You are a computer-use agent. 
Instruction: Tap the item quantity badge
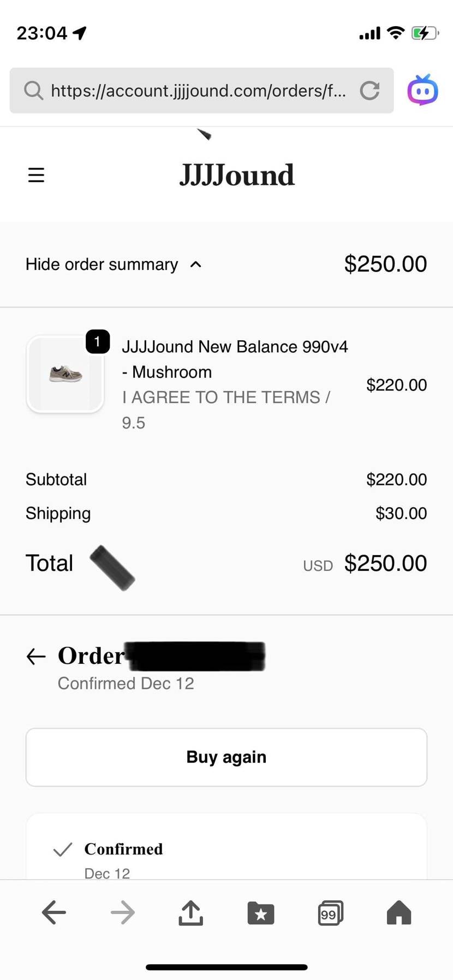click(x=98, y=342)
